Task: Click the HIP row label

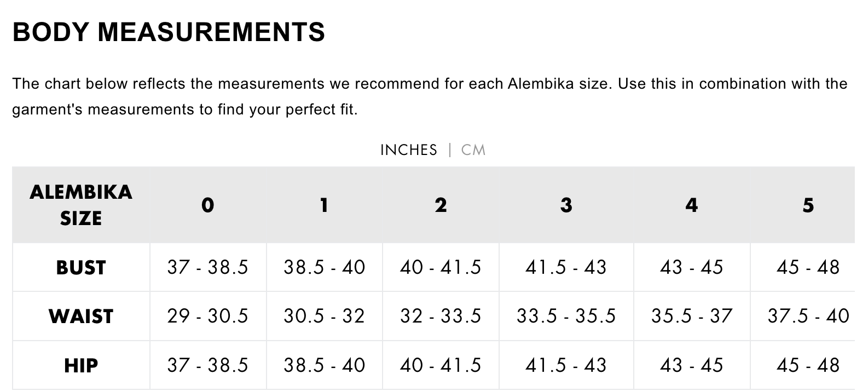Action: point(81,365)
